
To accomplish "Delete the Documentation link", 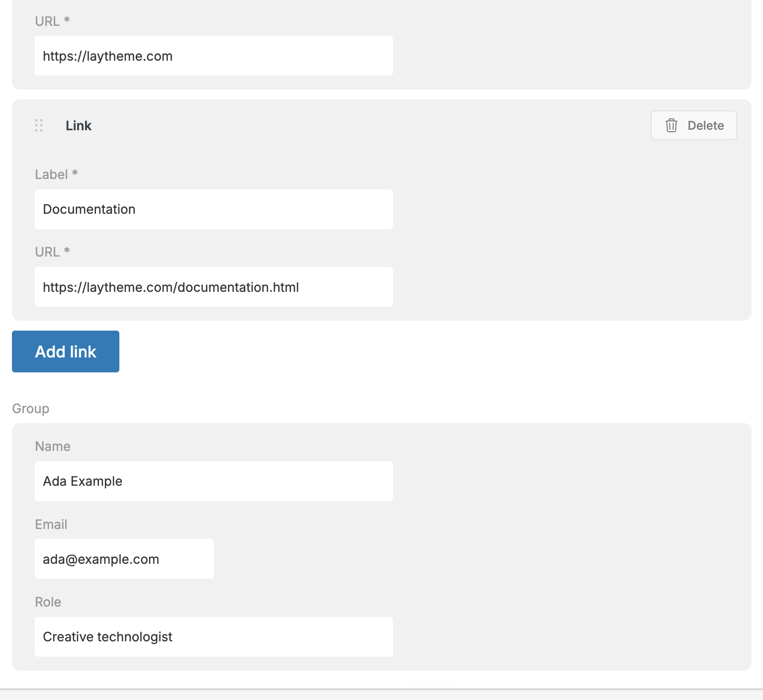I will click(x=693, y=125).
